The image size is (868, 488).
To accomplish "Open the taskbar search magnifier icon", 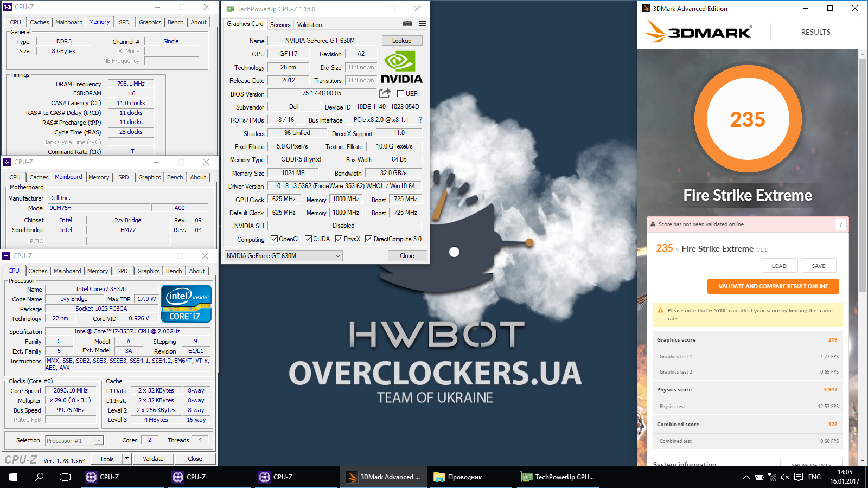I will (39, 477).
